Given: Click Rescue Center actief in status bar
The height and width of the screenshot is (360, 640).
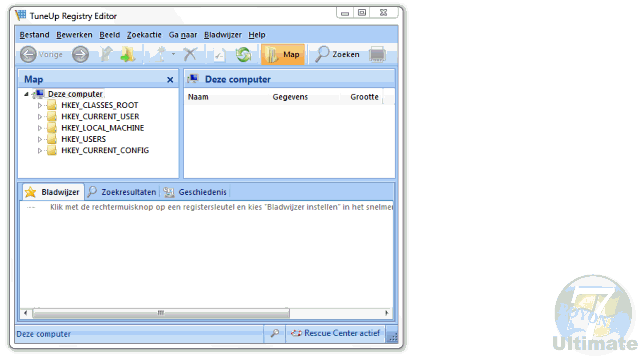Looking at the screenshot, I should point(342,333).
